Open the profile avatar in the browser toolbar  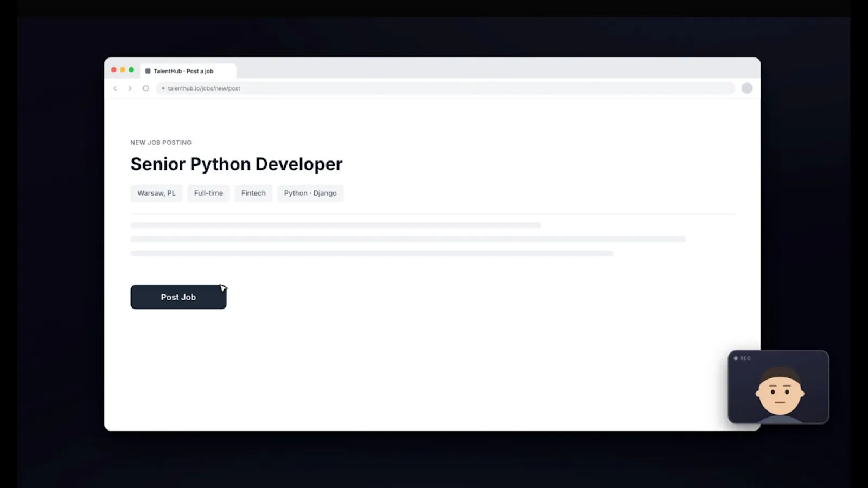tap(747, 88)
